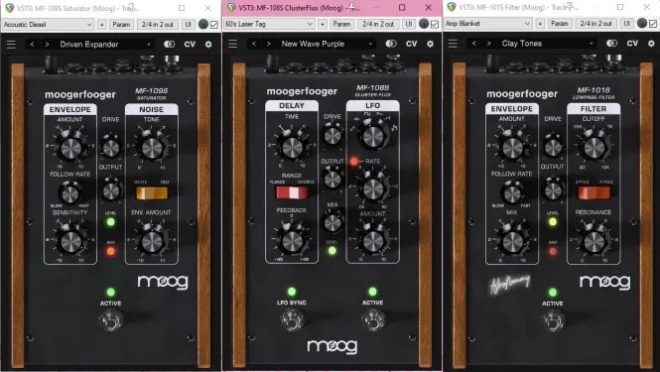
Task: Click the Filter RESONANCE knob
Action: tap(594, 242)
